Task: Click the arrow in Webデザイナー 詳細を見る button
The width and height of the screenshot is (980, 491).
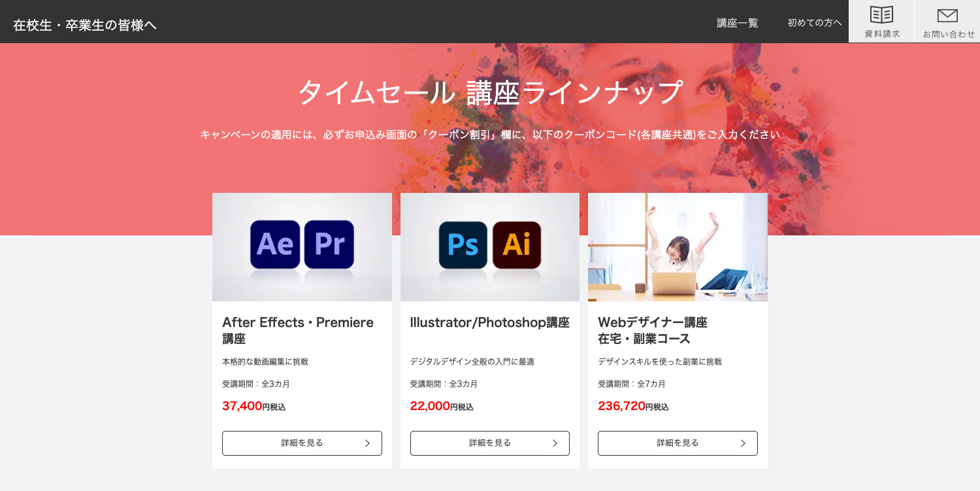Action: pyautogui.click(x=743, y=443)
